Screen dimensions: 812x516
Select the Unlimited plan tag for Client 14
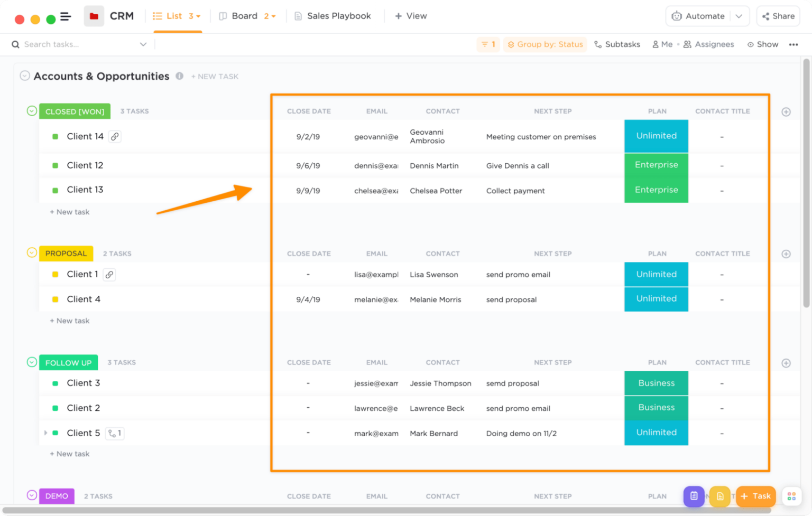(x=656, y=136)
